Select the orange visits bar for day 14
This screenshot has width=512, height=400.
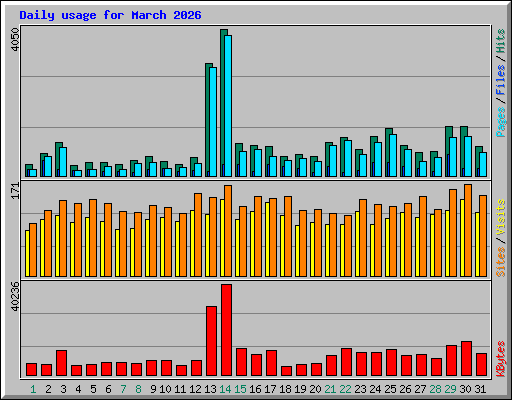tap(228, 231)
